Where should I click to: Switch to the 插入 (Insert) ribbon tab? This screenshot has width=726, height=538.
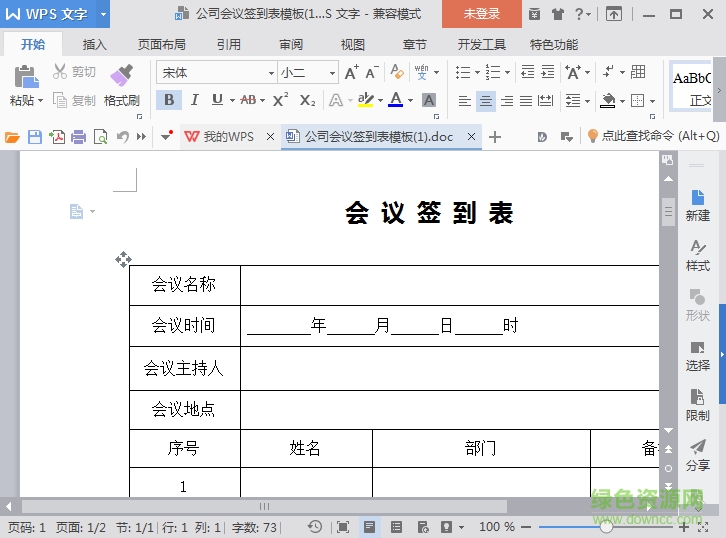tap(95, 45)
